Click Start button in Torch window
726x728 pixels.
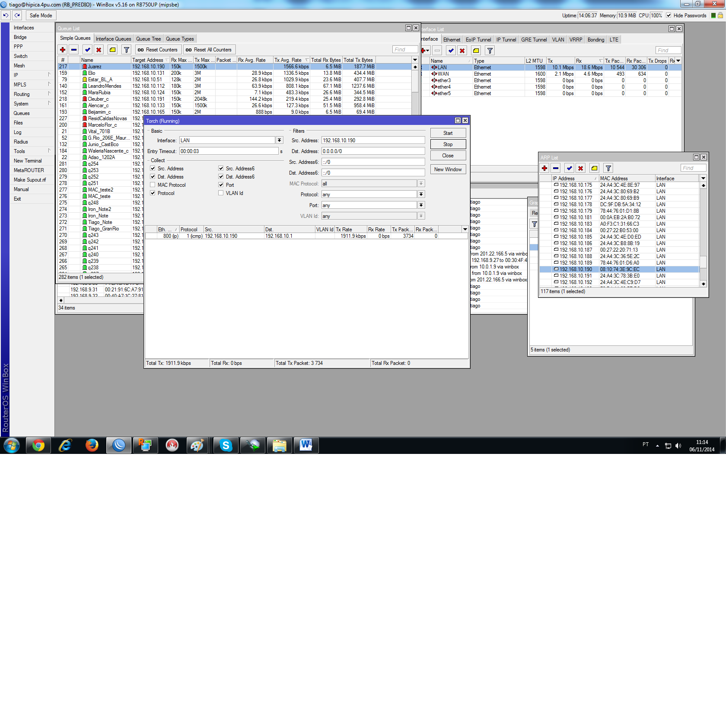[448, 133]
